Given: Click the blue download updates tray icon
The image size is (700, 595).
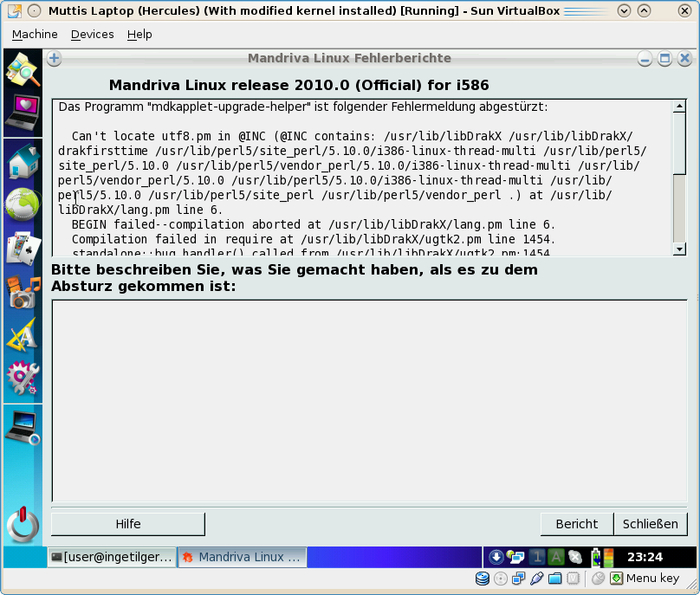Looking at the screenshot, I should (x=496, y=558).
